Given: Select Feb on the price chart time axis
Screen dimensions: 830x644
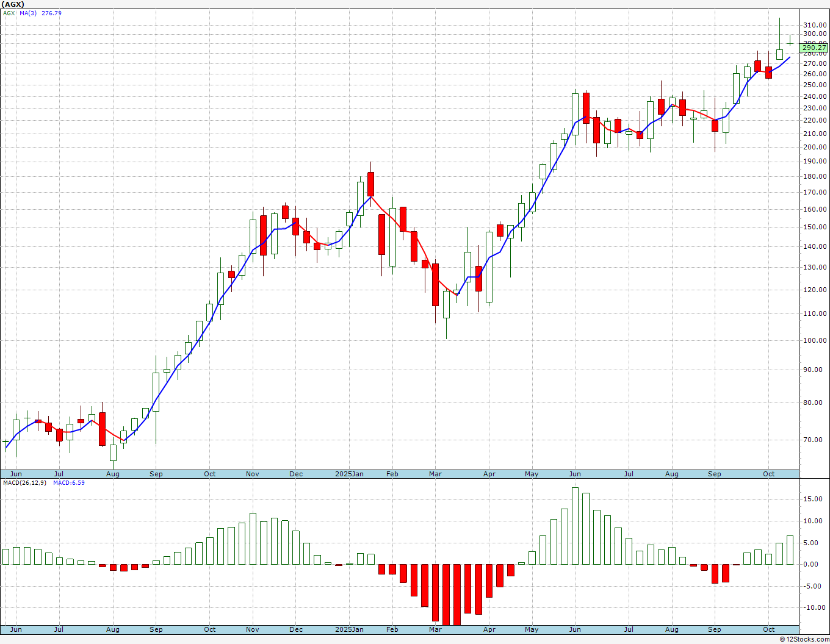Looking at the screenshot, I should [x=392, y=474].
